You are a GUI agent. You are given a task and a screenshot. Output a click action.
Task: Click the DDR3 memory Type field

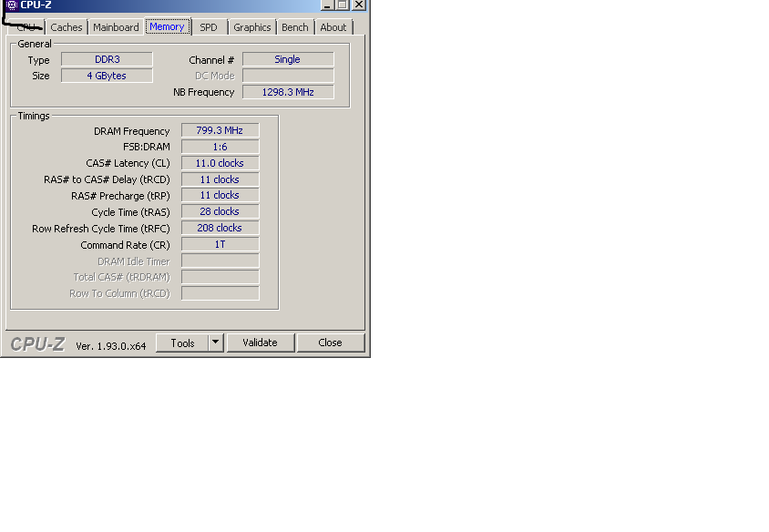click(107, 59)
